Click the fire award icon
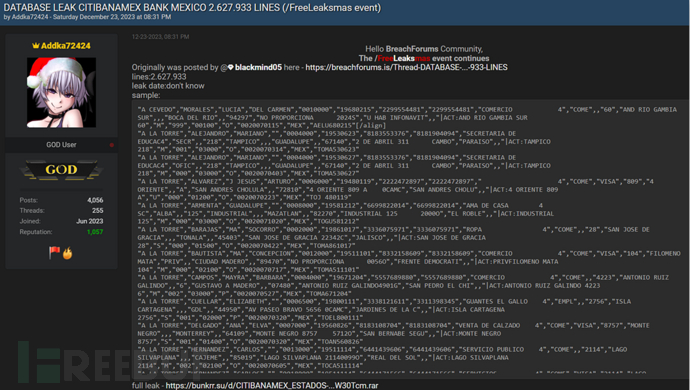The height and width of the screenshot is (390, 690). (67, 253)
